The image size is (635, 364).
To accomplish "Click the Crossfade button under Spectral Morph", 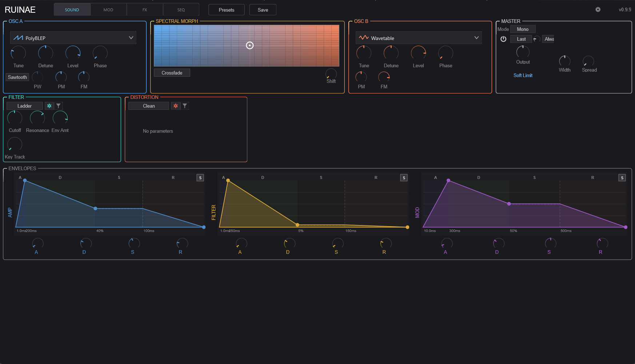I will [x=172, y=72].
